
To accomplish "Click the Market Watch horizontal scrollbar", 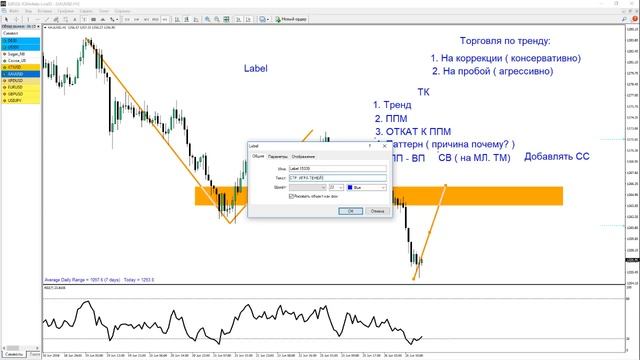I will [20, 348].
